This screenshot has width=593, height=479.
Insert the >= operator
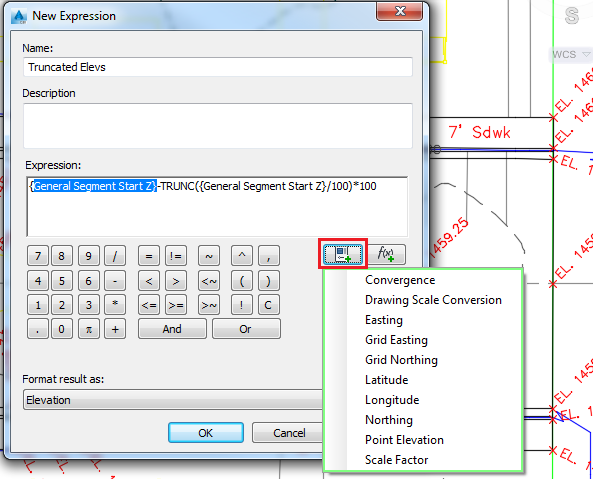pyautogui.click(x=176, y=305)
